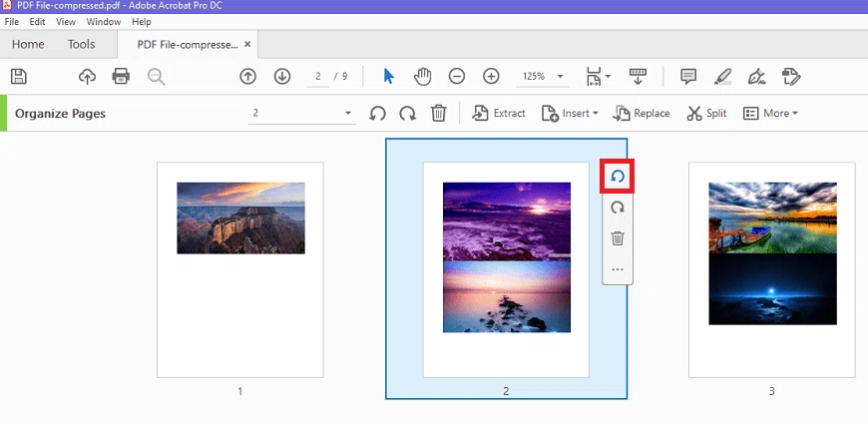Rotate page 2 clockwise on the thumbnail
The width and height of the screenshot is (868, 423).
click(x=618, y=208)
